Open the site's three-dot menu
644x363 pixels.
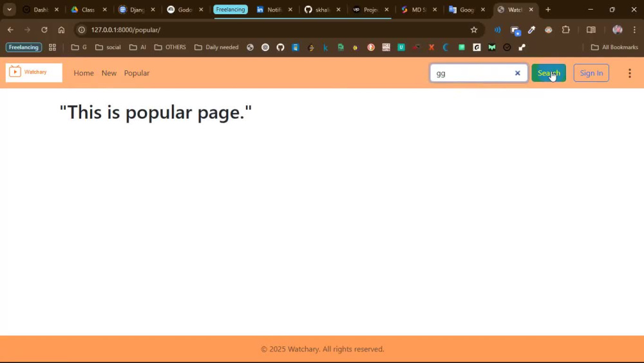click(x=630, y=73)
